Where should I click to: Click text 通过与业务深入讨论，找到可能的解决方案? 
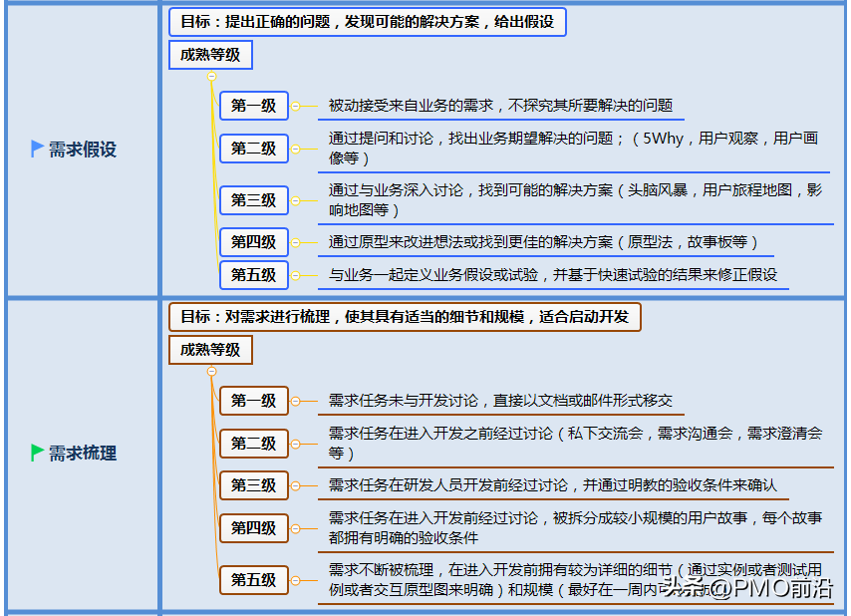click(x=470, y=190)
